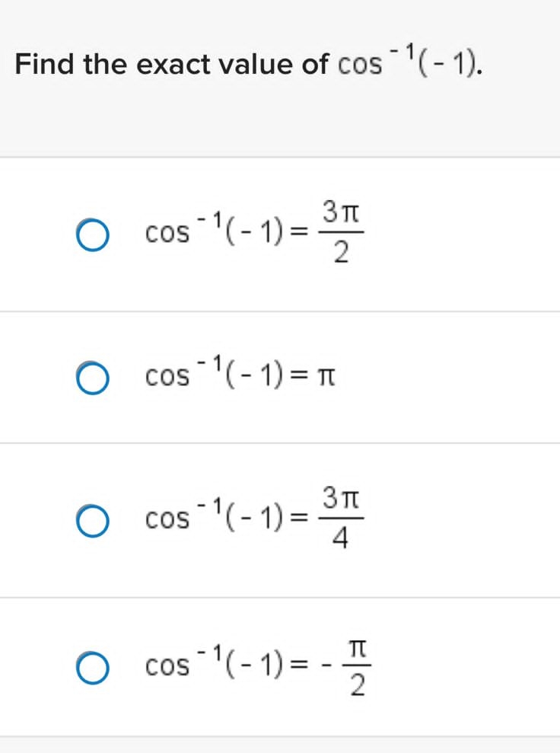Mark the radio button for 3π/4 option
Screen dimensions: 560x753
click(92, 521)
